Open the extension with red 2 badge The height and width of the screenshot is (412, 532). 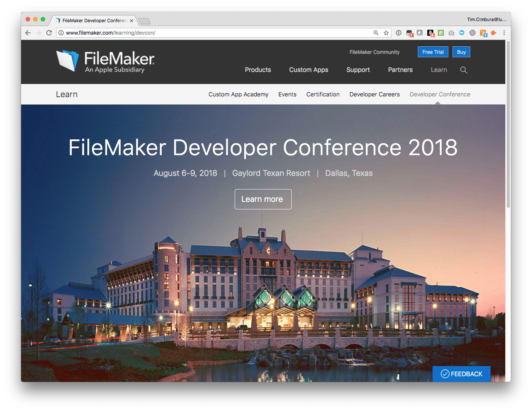[410, 33]
